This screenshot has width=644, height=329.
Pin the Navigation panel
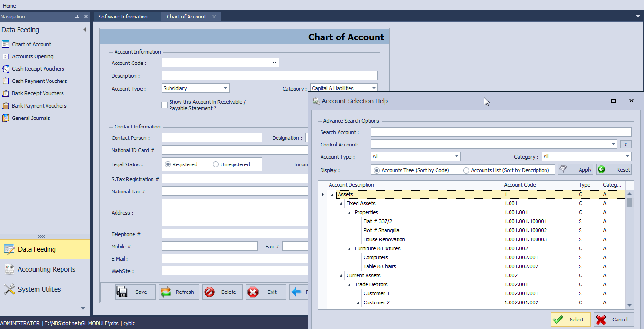point(77,17)
